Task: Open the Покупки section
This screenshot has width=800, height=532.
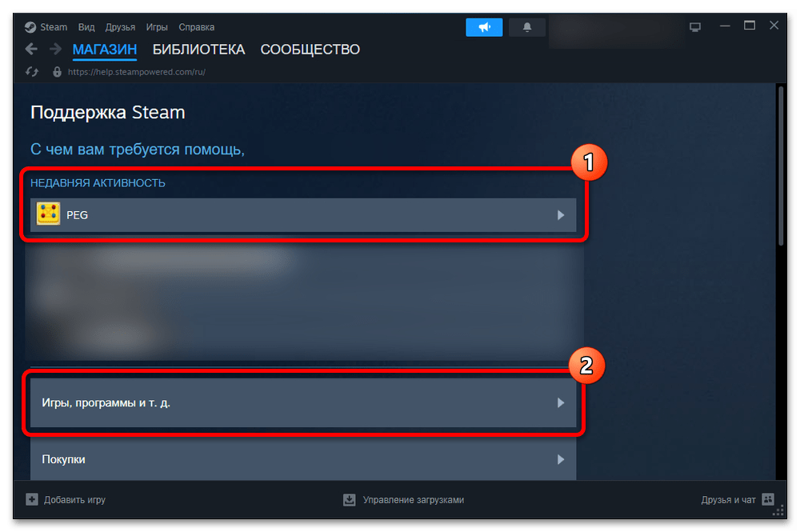Action: (303, 458)
